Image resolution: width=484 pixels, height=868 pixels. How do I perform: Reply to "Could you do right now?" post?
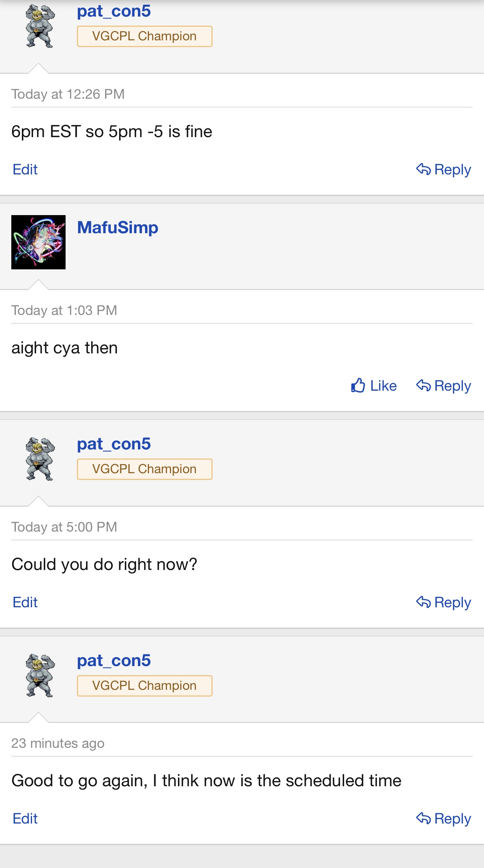point(444,602)
